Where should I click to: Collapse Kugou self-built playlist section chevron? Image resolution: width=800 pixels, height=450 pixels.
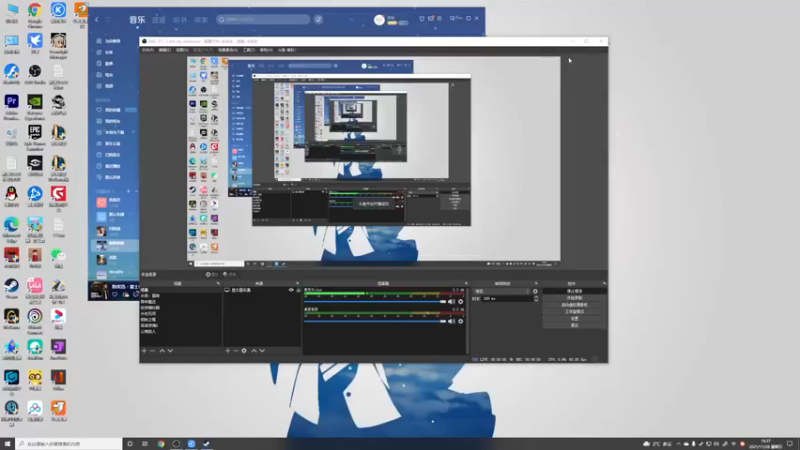(136, 191)
